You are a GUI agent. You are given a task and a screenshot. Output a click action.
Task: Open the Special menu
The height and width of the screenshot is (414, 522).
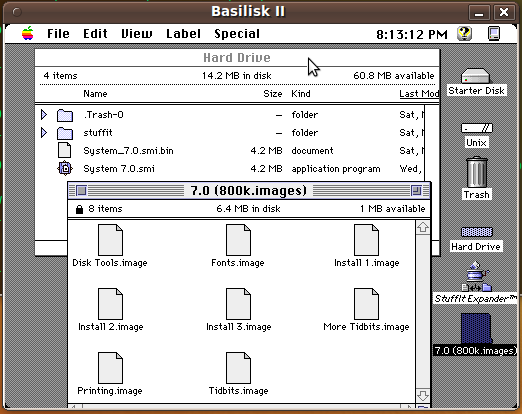237,34
